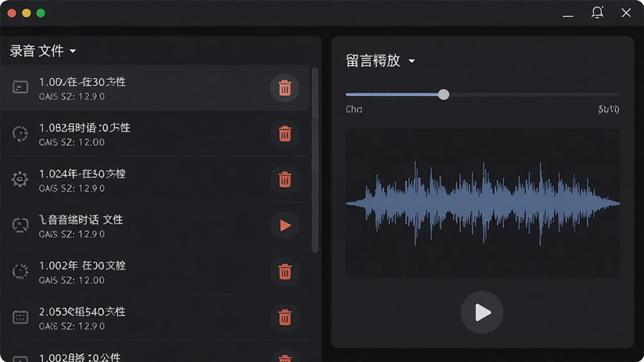Expand the 留言释放 dropdown
Image resolution: width=644 pixels, height=362 pixels.
411,61
